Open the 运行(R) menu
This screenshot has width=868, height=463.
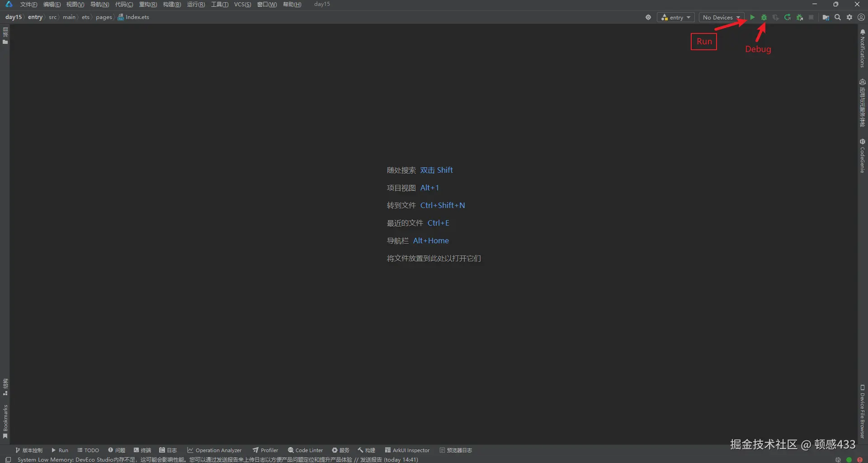[196, 5]
